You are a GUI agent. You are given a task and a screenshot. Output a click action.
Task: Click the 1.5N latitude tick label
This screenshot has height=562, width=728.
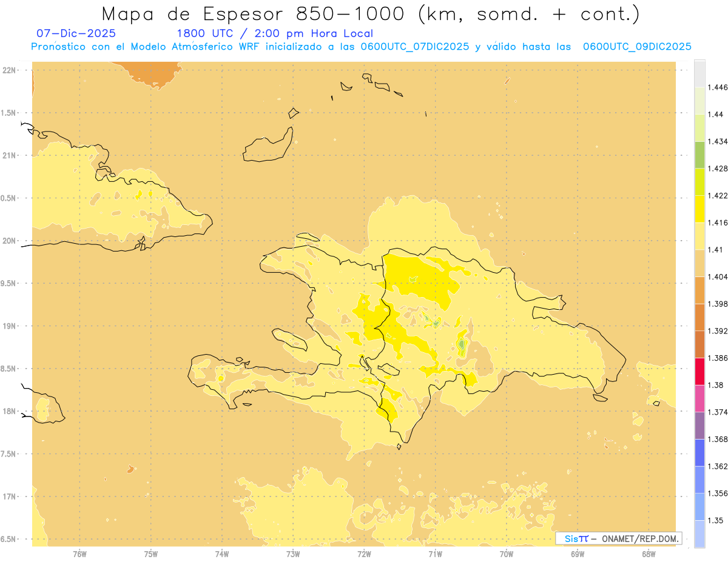pyautogui.click(x=9, y=113)
